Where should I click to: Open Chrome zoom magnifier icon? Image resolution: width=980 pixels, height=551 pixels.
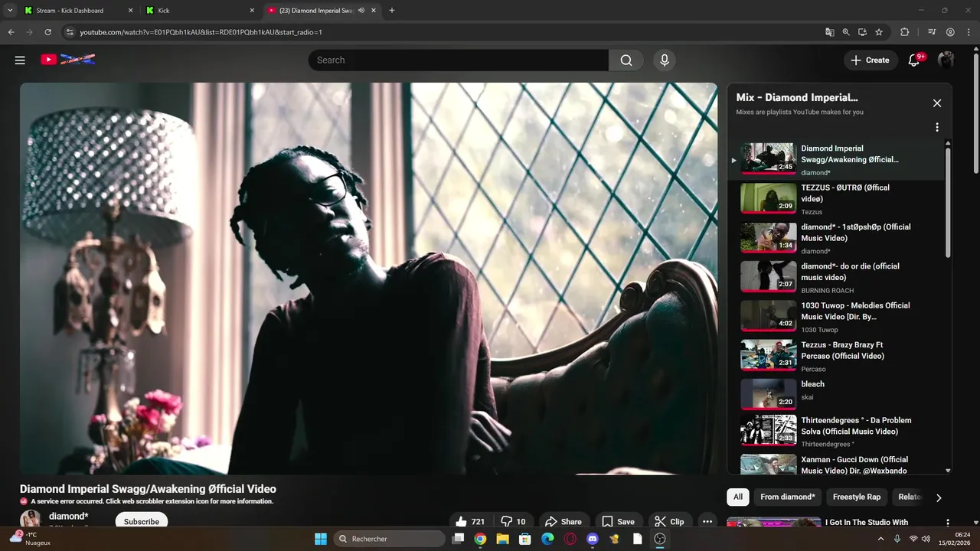click(x=846, y=32)
